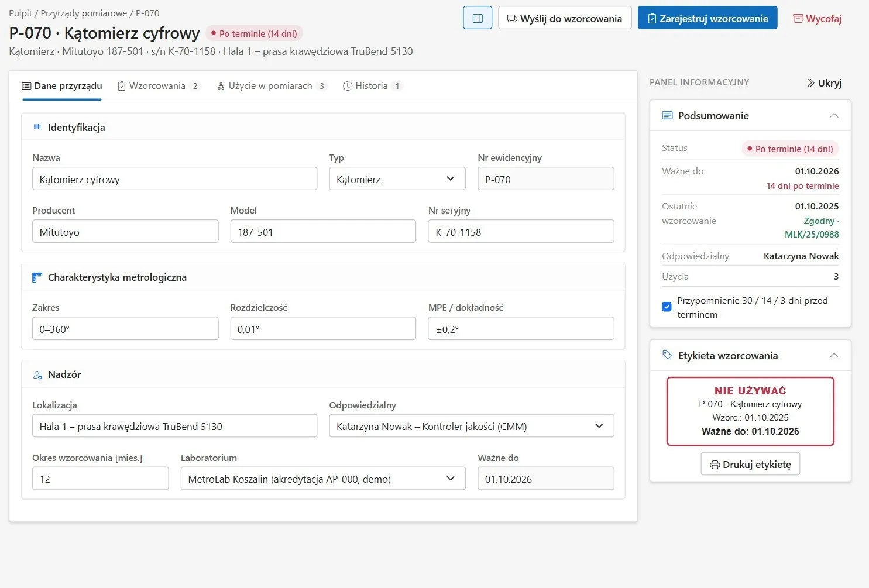Screen dimensions: 869x588
Task: Go to Pulpit breadcrumb link
Action: tap(20, 13)
